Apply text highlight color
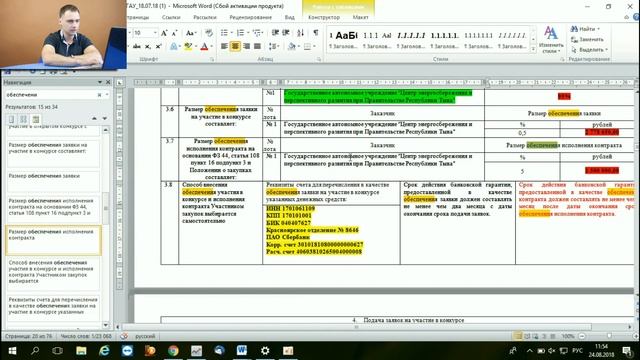 coord(188,47)
